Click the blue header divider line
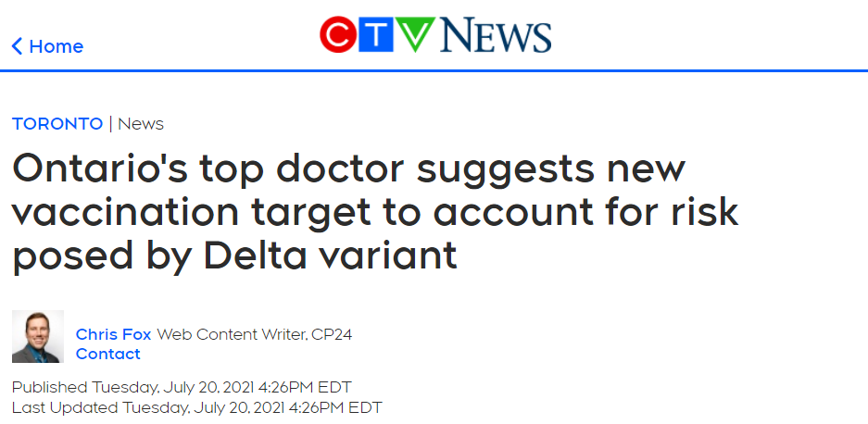 [x=434, y=71]
